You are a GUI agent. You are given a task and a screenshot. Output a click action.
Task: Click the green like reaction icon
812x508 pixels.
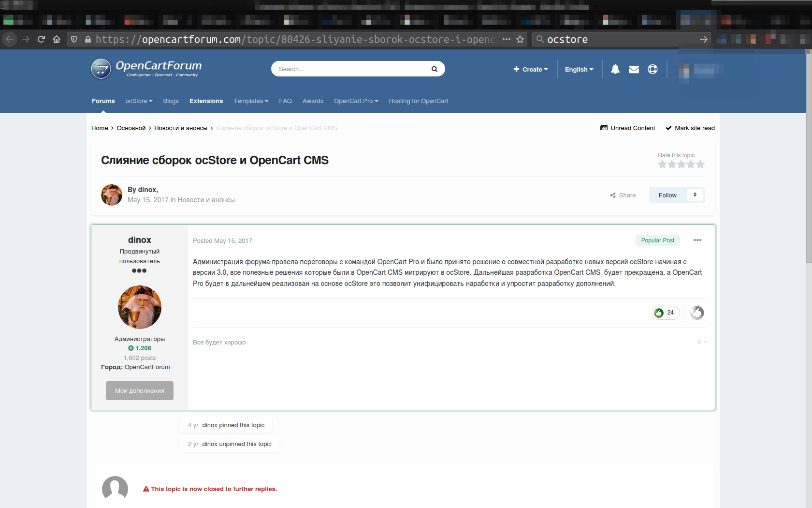click(x=659, y=313)
